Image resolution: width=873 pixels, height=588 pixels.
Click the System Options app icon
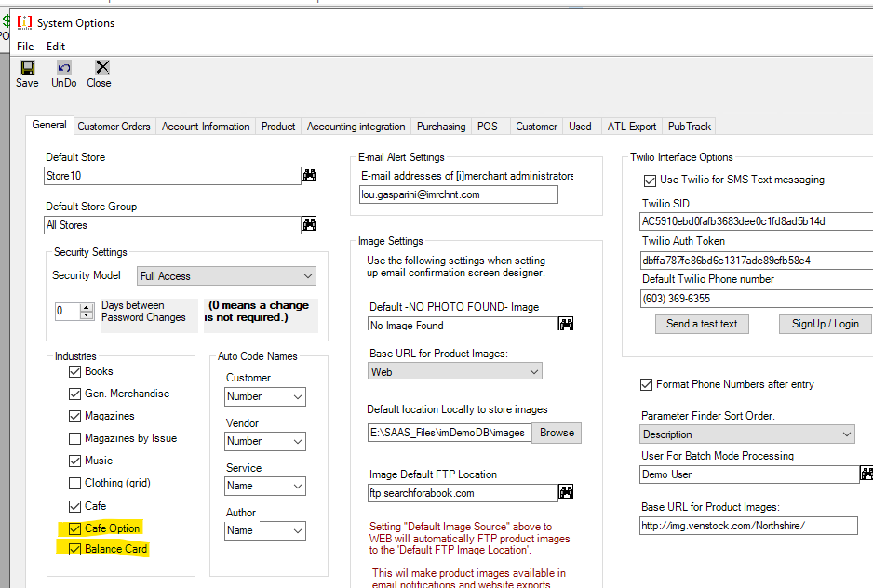point(24,22)
